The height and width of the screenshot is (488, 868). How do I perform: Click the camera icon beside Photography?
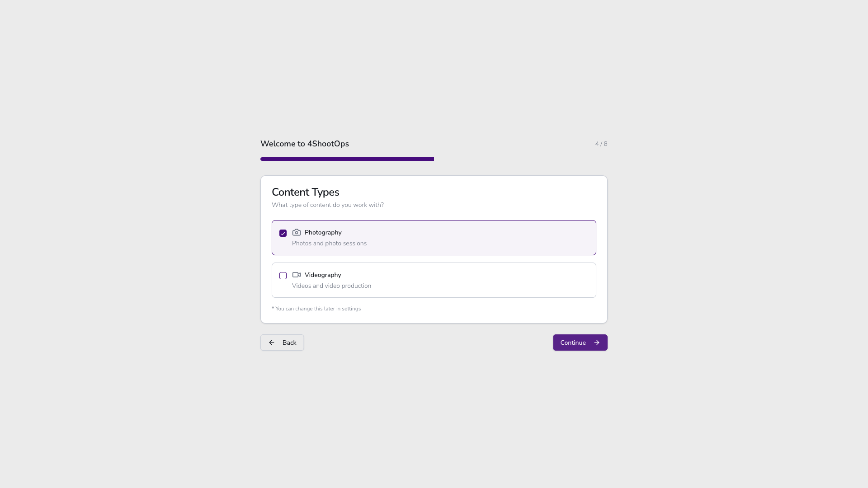pyautogui.click(x=297, y=233)
